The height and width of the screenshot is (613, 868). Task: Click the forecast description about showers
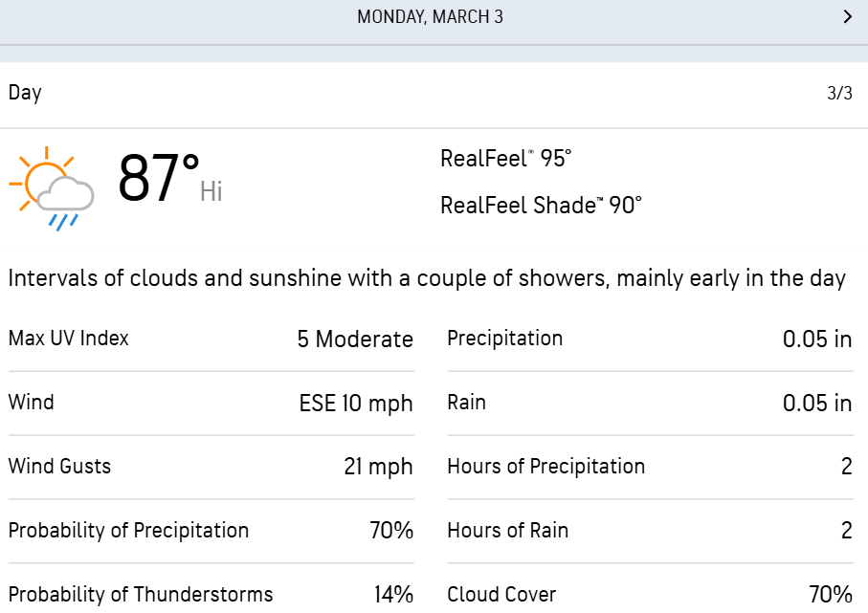coord(427,278)
